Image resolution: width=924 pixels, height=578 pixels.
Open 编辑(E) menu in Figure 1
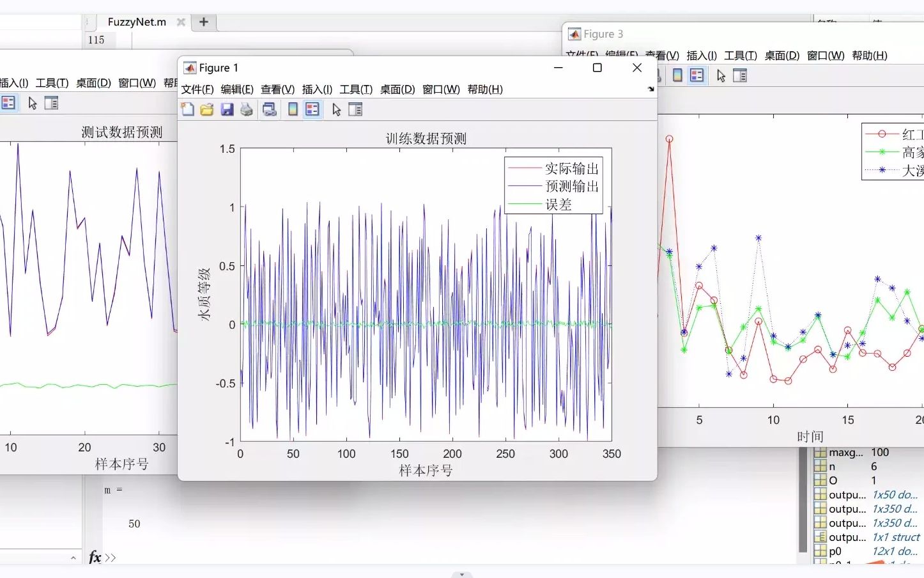(x=237, y=90)
